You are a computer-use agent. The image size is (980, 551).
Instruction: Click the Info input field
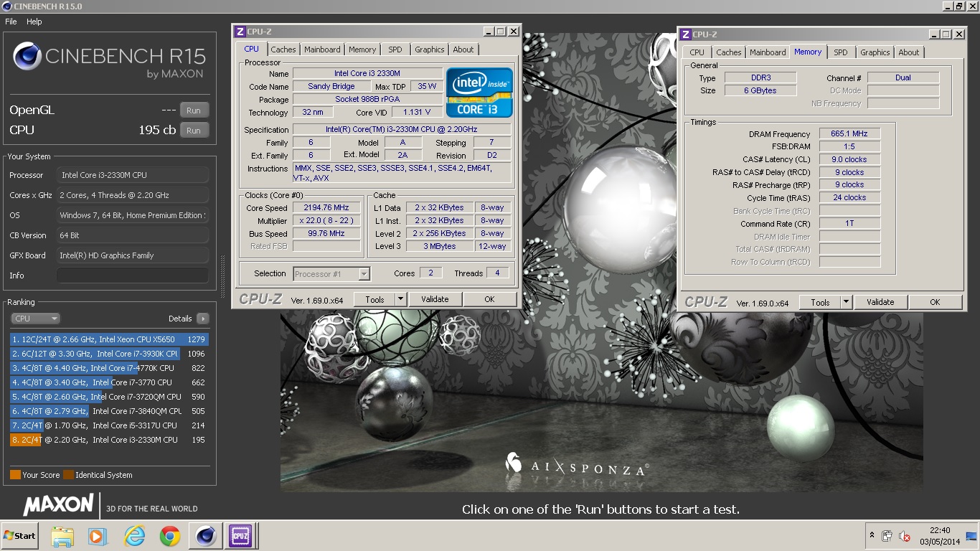coord(133,275)
